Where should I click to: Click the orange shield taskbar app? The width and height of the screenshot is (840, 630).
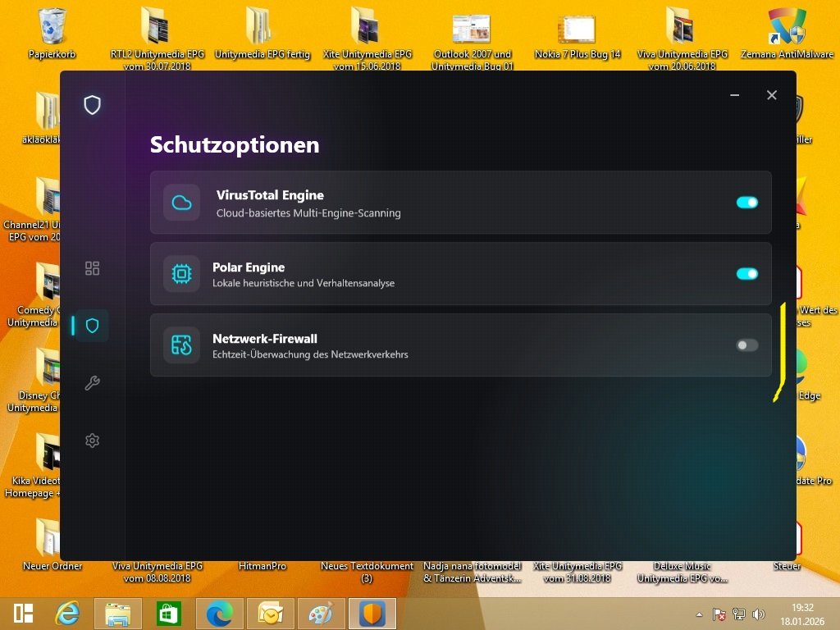372,614
